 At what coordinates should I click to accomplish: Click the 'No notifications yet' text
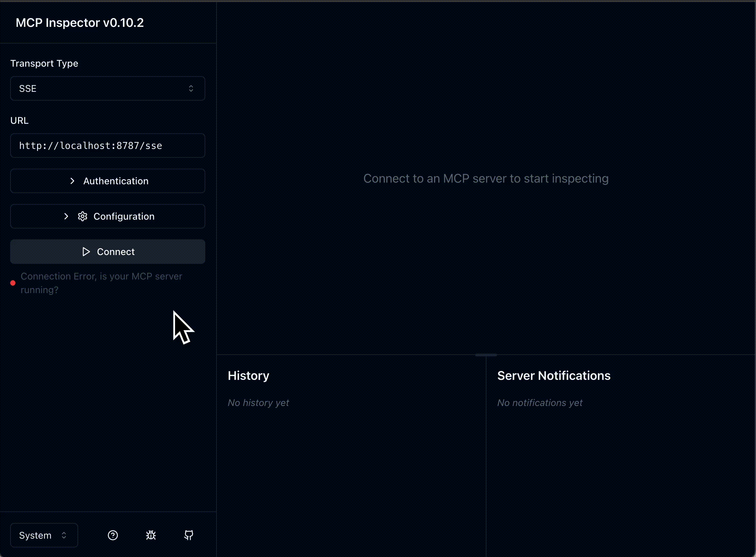540,403
